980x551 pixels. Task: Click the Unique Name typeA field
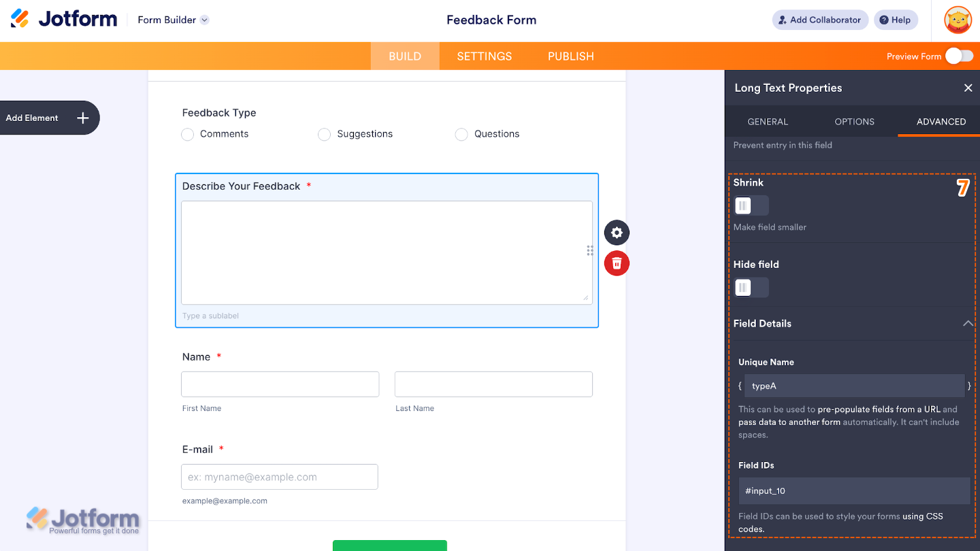click(x=854, y=386)
